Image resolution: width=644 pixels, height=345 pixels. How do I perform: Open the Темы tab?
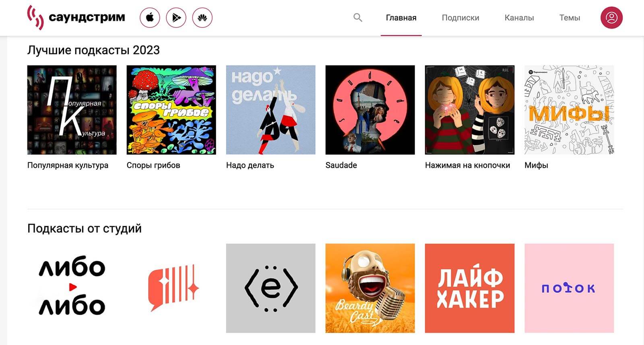tap(570, 18)
